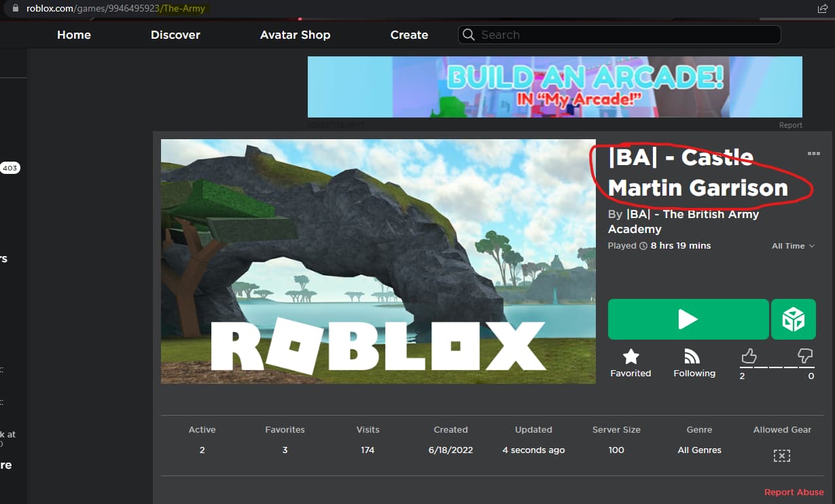Click the 403 notification badge in sidebar

pyautogui.click(x=10, y=168)
